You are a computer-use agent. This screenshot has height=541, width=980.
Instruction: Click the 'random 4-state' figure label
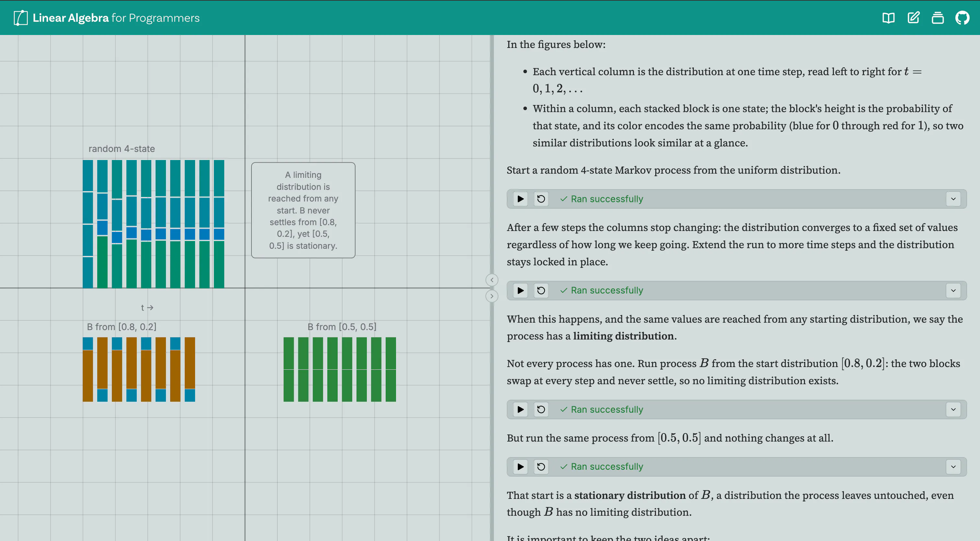pyautogui.click(x=122, y=149)
